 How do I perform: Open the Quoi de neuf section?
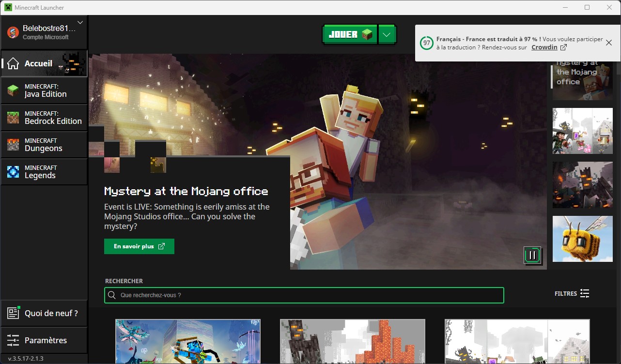44,313
